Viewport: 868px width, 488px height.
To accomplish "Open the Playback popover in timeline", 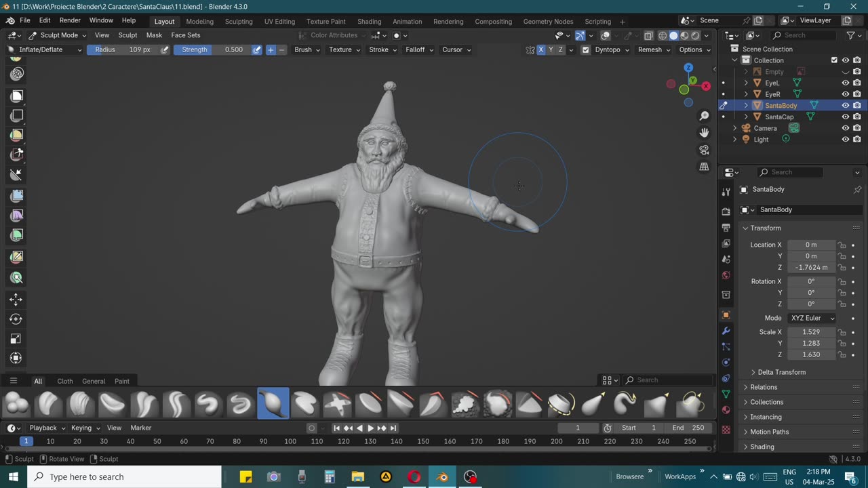I will click(x=47, y=428).
